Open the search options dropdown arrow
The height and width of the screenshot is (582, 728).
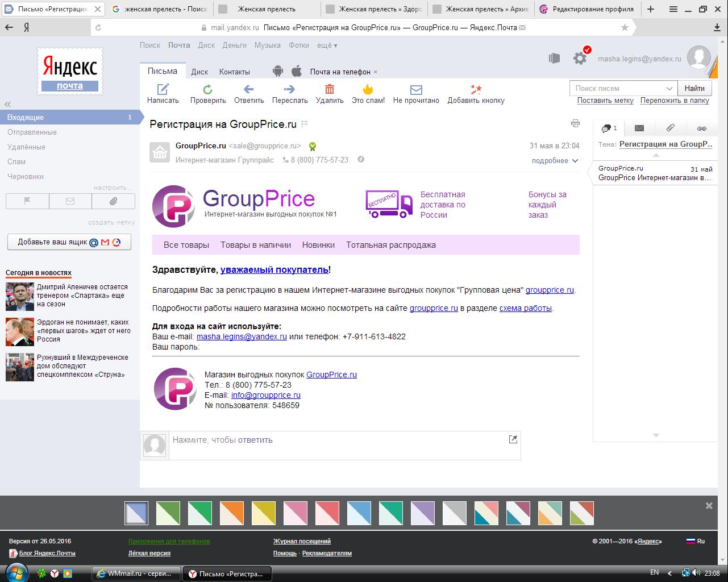point(669,88)
